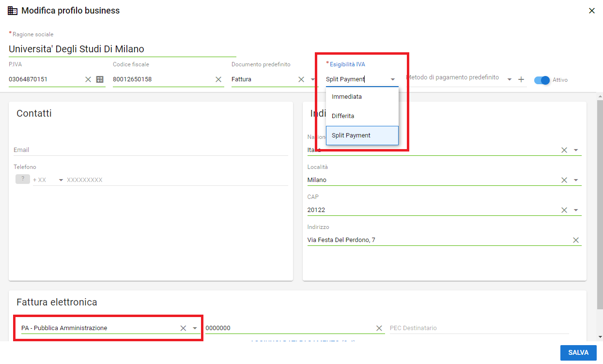Click the phone country flag placeholder
Screen dimensions: 603x364
pyautogui.click(x=23, y=179)
